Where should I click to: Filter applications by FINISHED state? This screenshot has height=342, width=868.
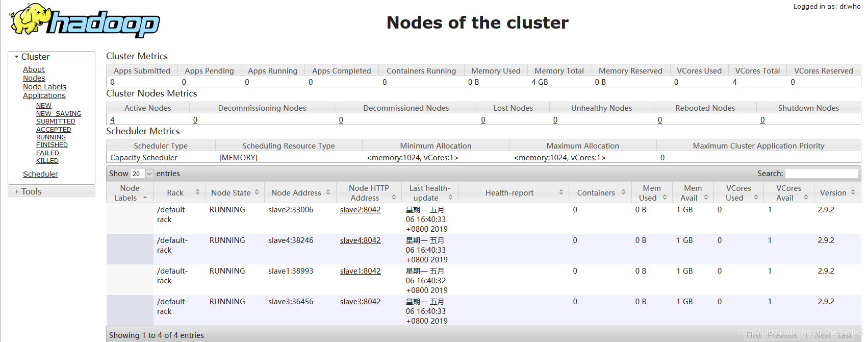coord(52,145)
